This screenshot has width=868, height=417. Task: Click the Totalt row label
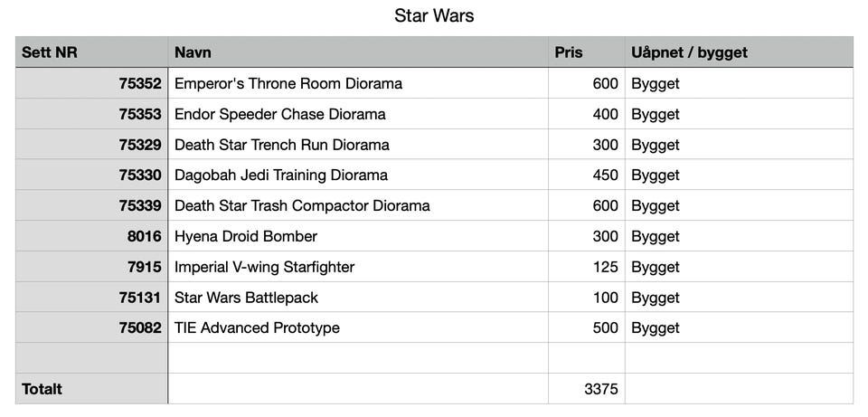click(x=91, y=389)
